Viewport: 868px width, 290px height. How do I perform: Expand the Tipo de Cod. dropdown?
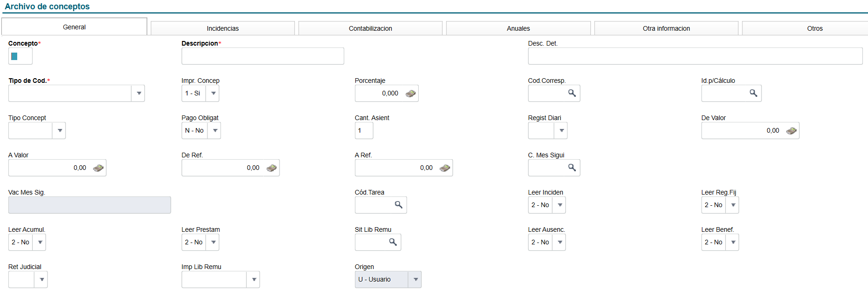pyautogui.click(x=139, y=94)
